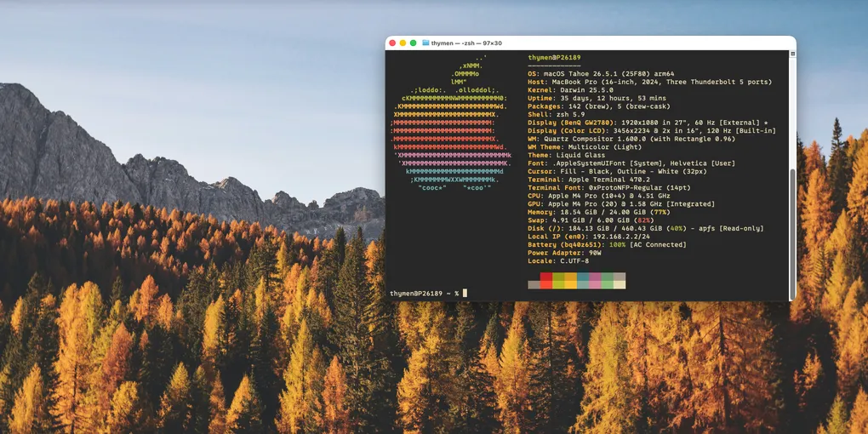868x434 pixels.
Task: Pick the bright yellow lower-row palette swatch
Action: (x=571, y=284)
